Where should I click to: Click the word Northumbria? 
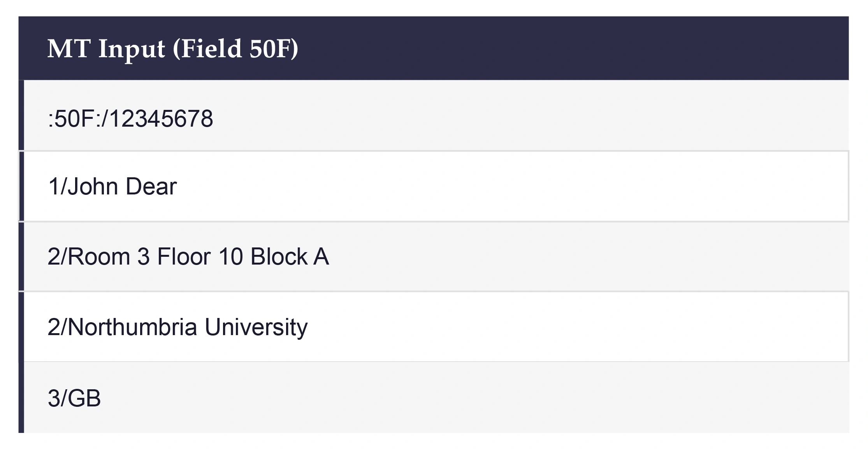[132, 327]
